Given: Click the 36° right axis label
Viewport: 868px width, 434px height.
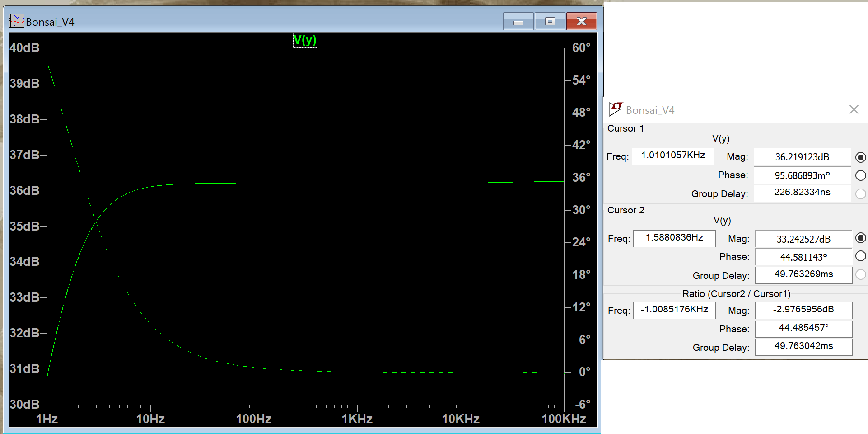Looking at the screenshot, I should click(x=581, y=177).
